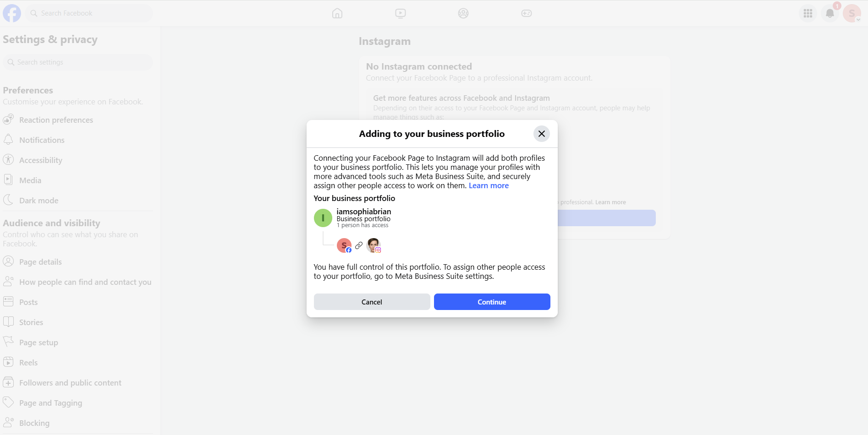Open Stories settings
Screen dimensions: 868x435
coord(78,322)
